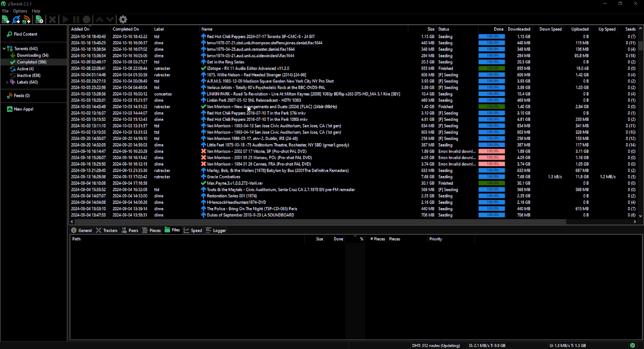Image resolution: width=644 pixels, height=349 pixels.
Task: Sort by Label column header
Action: [176, 29]
